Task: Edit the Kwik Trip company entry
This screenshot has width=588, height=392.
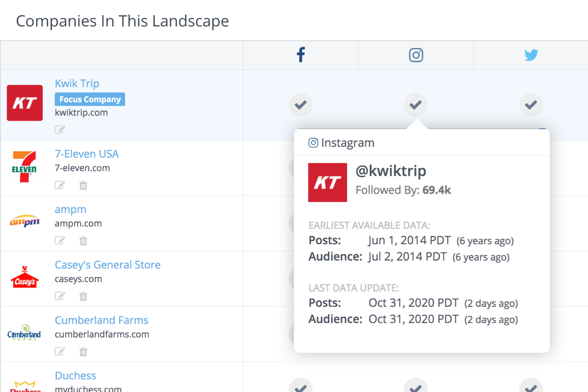Action: [60, 130]
